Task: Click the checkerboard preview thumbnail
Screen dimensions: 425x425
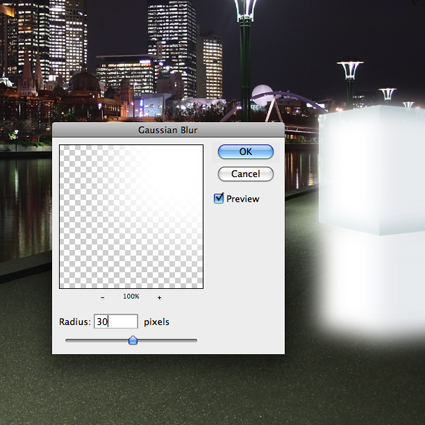Action: pyautogui.click(x=131, y=217)
